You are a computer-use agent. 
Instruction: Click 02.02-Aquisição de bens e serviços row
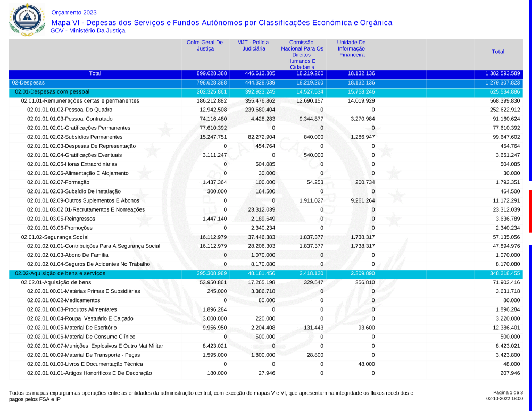point(60,273)
